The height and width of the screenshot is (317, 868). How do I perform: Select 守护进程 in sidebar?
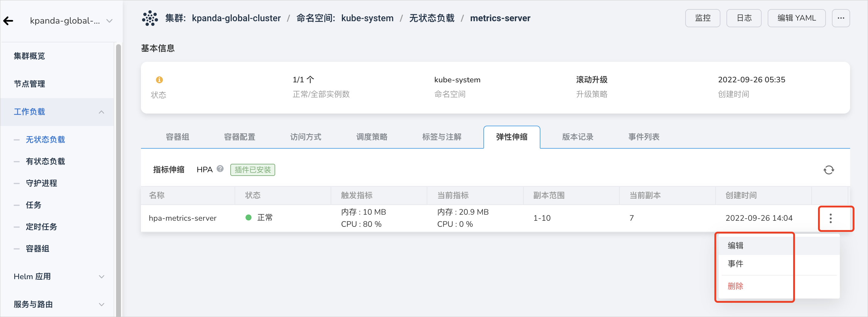point(42,183)
